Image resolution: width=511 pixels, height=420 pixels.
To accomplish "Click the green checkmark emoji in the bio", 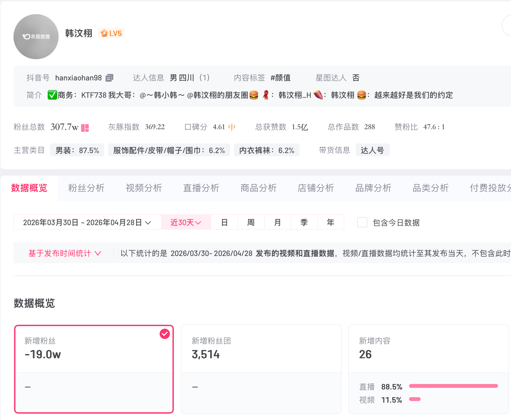I will pos(52,95).
